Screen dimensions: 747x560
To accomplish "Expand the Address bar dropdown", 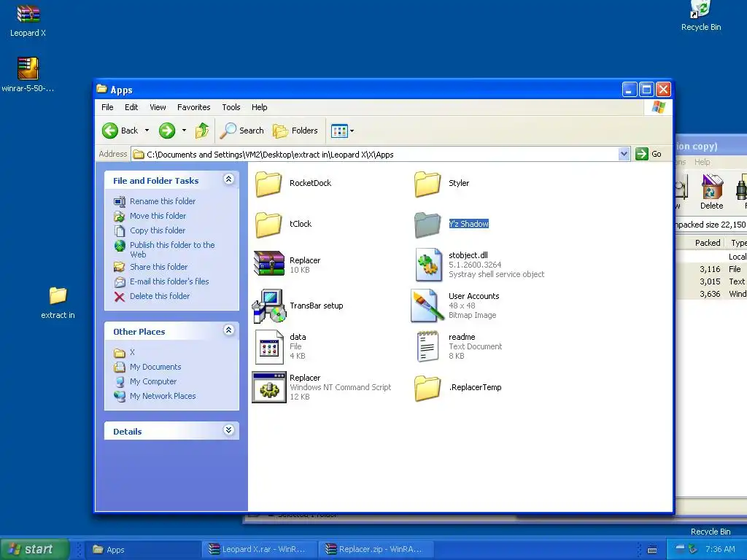I will pyautogui.click(x=624, y=154).
